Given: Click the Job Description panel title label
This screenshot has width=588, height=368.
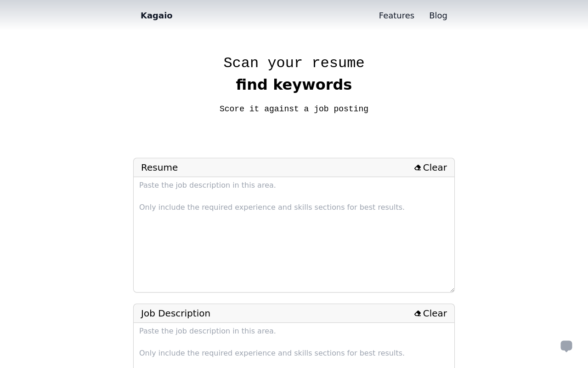Looking at the screenshot, I should [175, 313].
